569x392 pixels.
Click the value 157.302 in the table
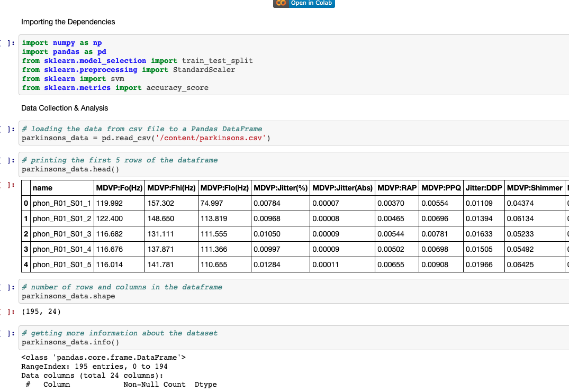[x=161, y=204]
